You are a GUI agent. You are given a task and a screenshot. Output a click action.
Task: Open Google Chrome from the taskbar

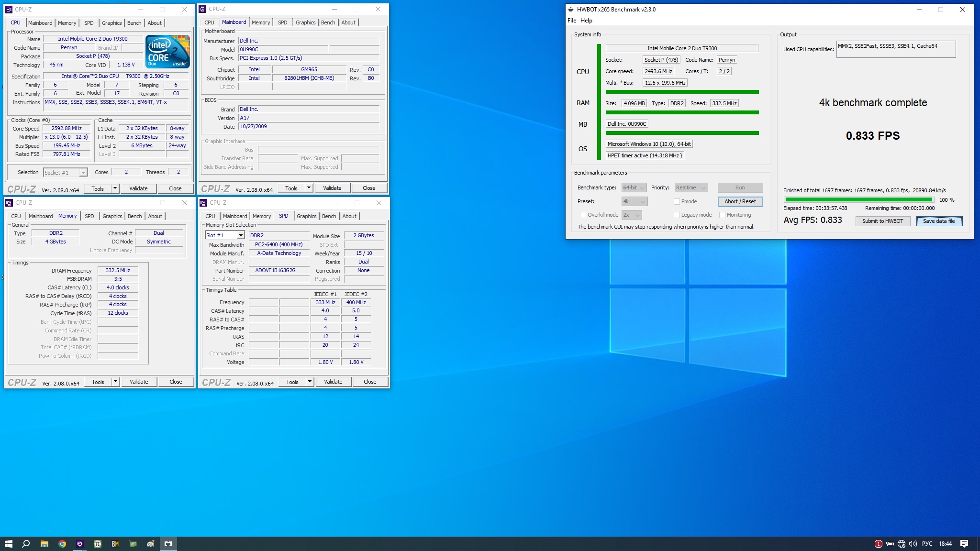pyautogui.click(x=62, y=544)
